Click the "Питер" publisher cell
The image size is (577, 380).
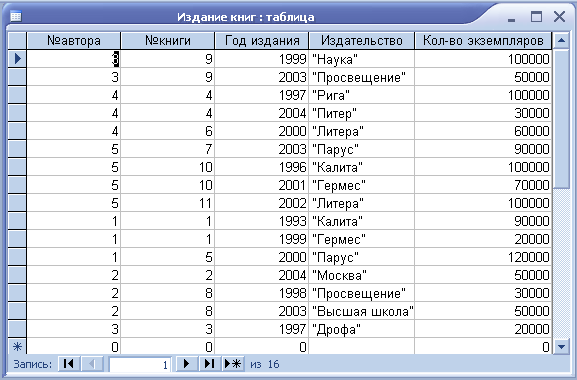click(362, 113)
